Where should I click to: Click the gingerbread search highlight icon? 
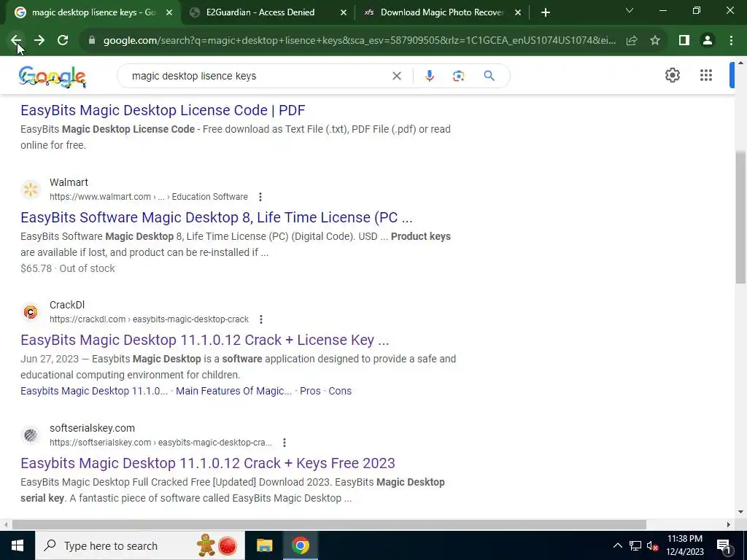click(206, 545)
